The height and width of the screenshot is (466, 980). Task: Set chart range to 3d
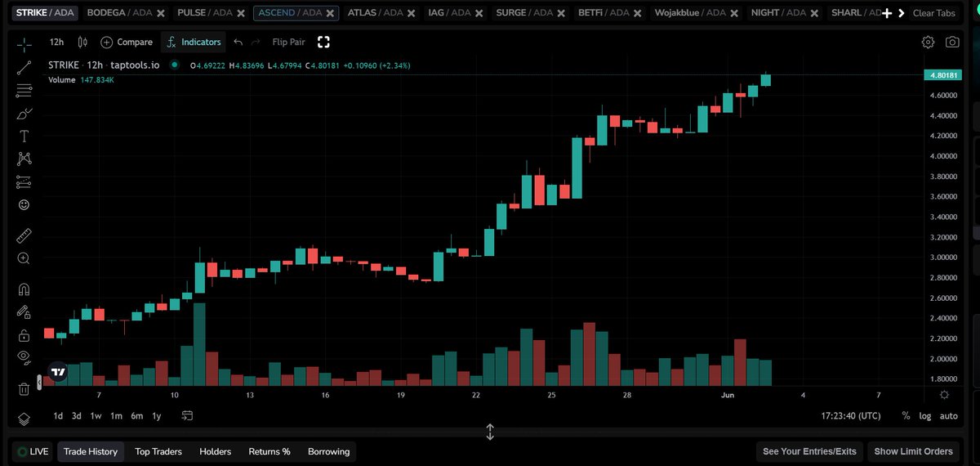point(76,415)
